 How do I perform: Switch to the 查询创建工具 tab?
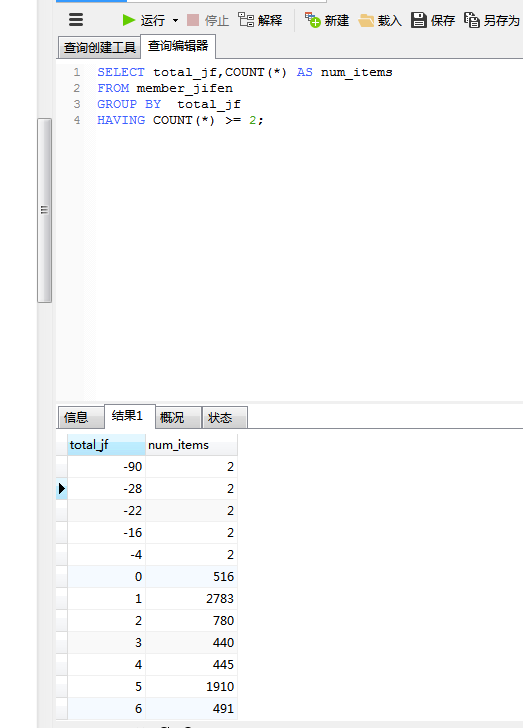[x=99, y=47]
